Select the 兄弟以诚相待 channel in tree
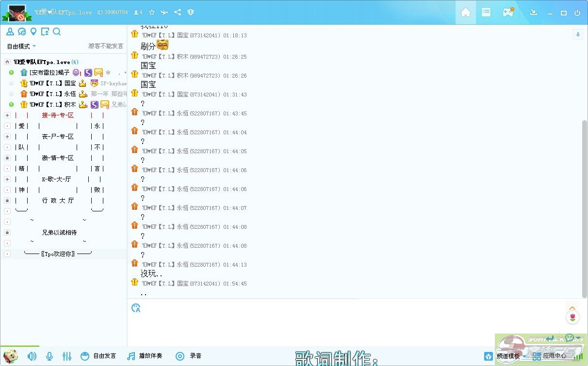 [59, 233]
